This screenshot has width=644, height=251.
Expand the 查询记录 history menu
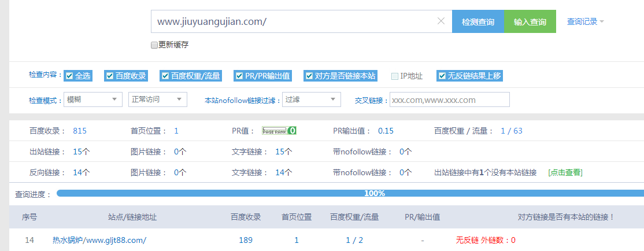[585, 22]
